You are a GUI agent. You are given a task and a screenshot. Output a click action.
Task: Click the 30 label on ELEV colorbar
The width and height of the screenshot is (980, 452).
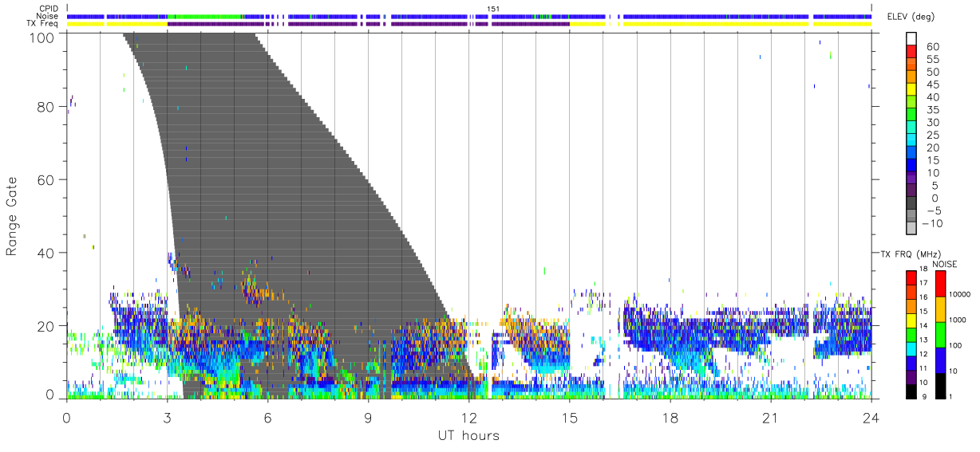[933, 123]
